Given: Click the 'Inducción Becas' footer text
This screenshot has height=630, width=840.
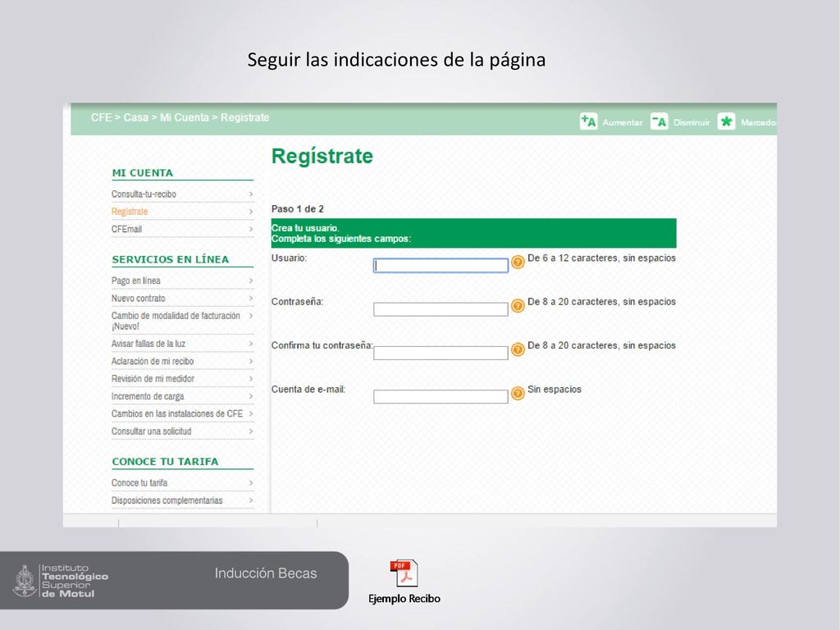Looking at the screenshot, I should (x=266, y=573).
